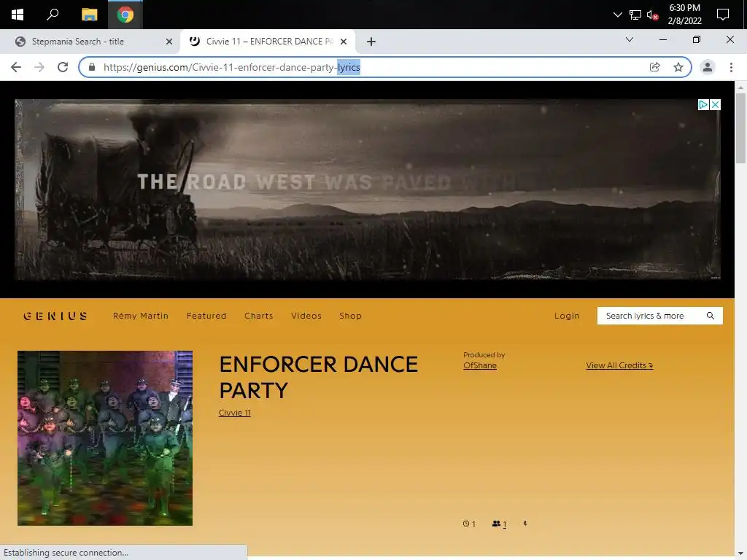Image resolution: width=747 pixels, height=560 pixels.
Task: Open the contributors count icon
Action: (x=499, y=524)
